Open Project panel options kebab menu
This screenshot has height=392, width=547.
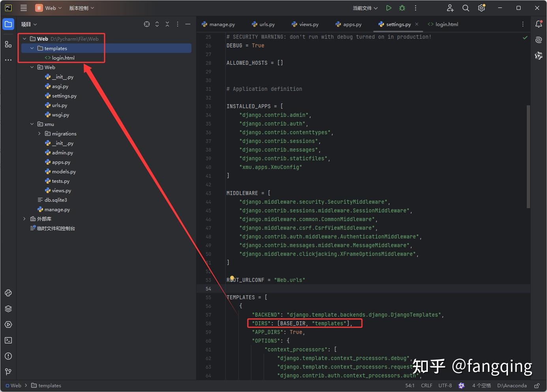pos(178,24)
